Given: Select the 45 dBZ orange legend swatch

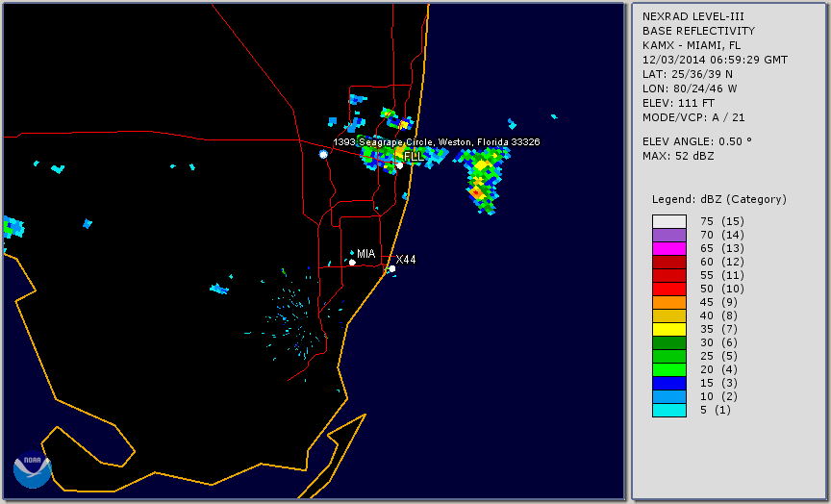Looking at the screenshot, I should [669, 303].
